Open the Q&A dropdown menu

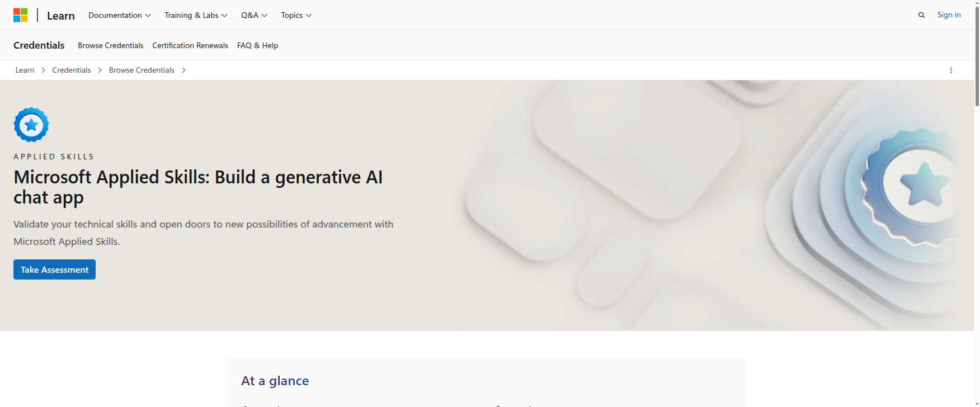point(254,15)
